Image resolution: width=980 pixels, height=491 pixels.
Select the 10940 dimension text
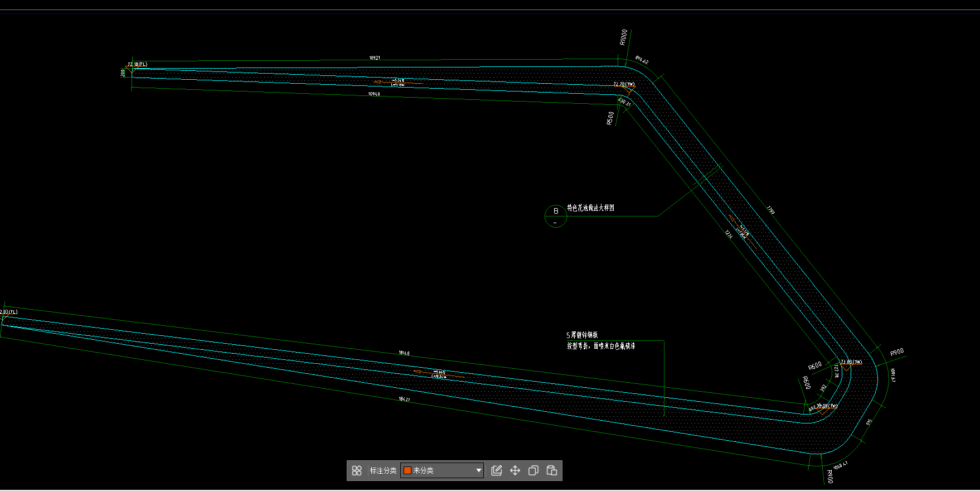click(374, 94)
